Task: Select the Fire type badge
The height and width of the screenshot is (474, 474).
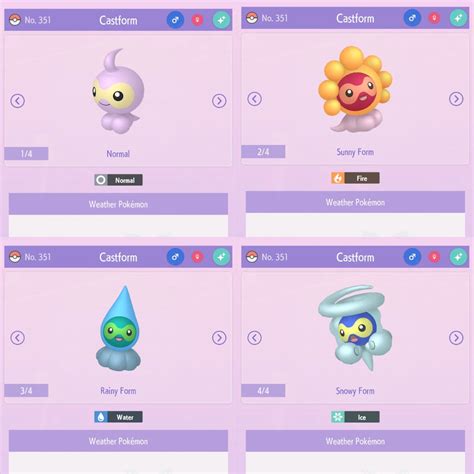Action: pos(355,178)
